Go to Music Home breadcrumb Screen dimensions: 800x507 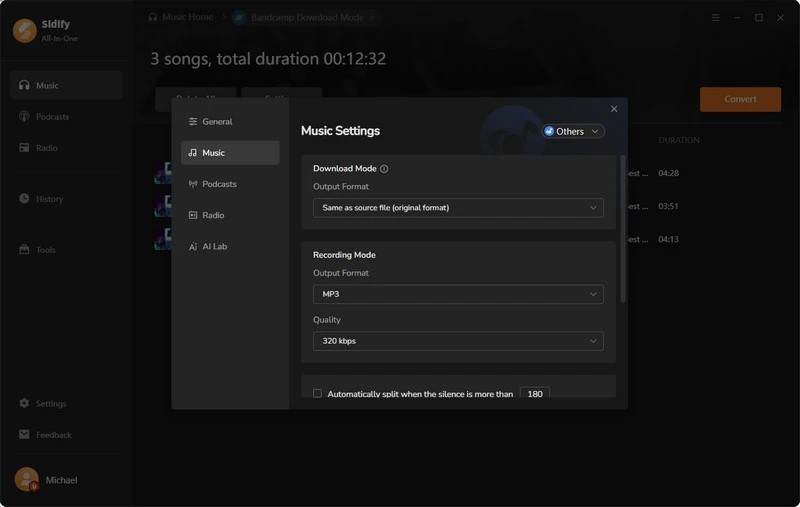point(181,17)
